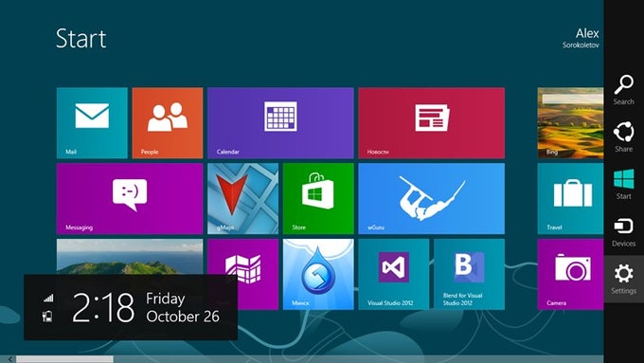Open the Bing tile

570,122
